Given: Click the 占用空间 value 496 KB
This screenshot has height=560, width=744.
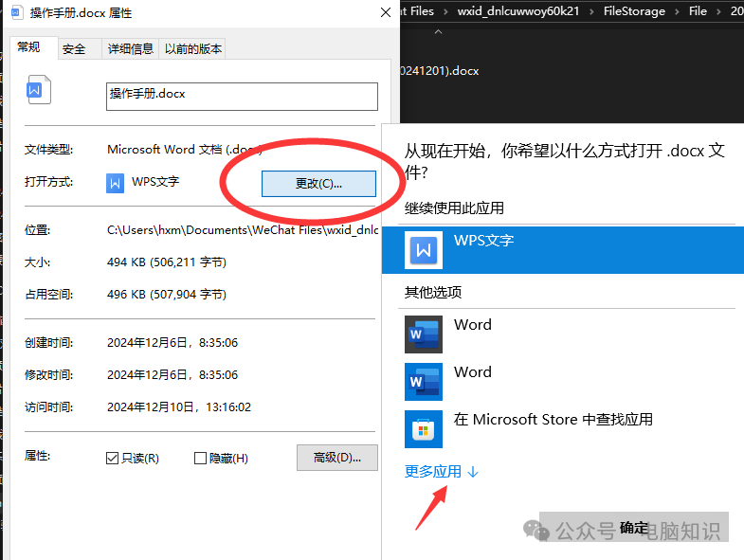Looking at the screenshot, I should click(167, 295).
